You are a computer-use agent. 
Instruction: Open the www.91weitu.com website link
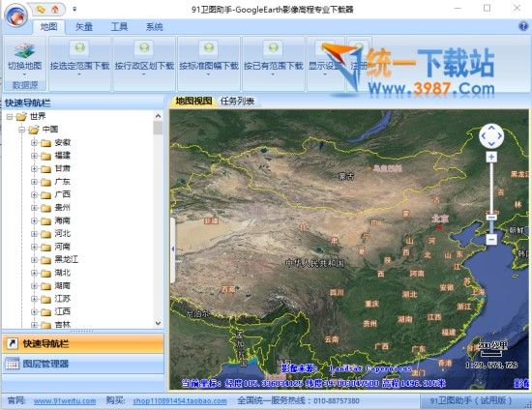[65, 401]
